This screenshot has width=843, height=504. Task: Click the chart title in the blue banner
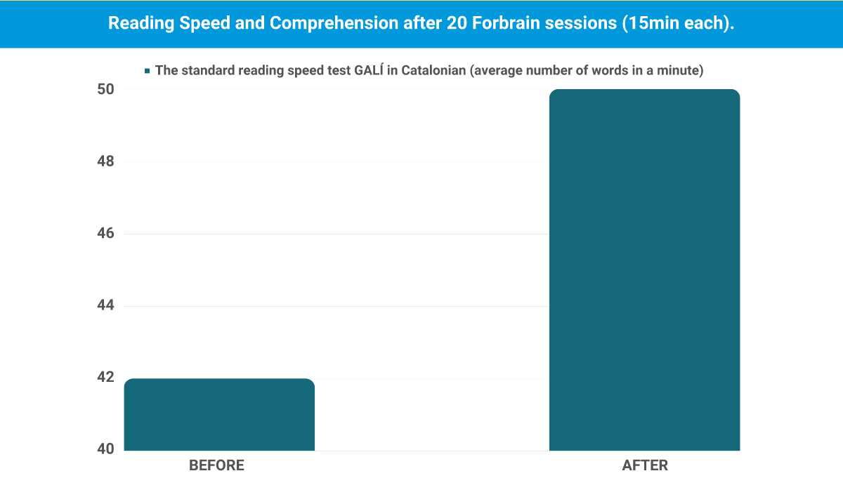pyautogui.click(x=421, y=23)
